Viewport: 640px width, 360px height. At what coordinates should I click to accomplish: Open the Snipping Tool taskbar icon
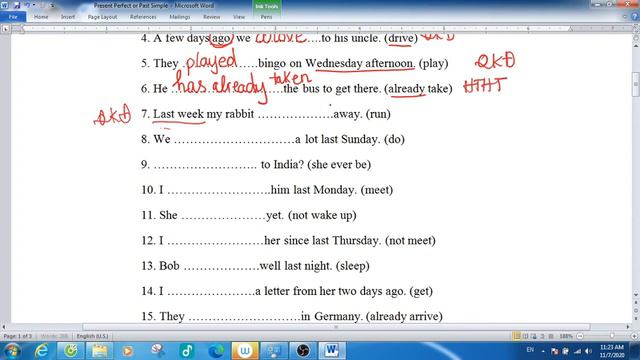click(158, 351)
